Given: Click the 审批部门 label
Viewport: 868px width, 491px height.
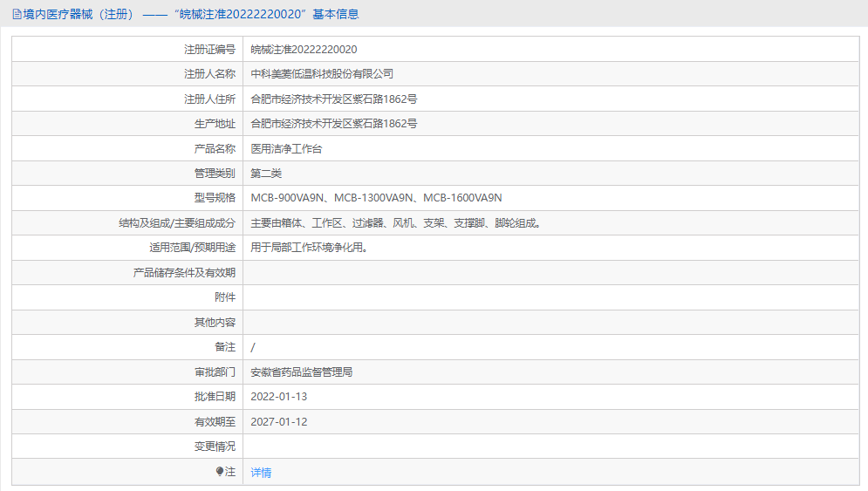Looking at the screenshot, I should pyautogui.click(x=215, y=372).
